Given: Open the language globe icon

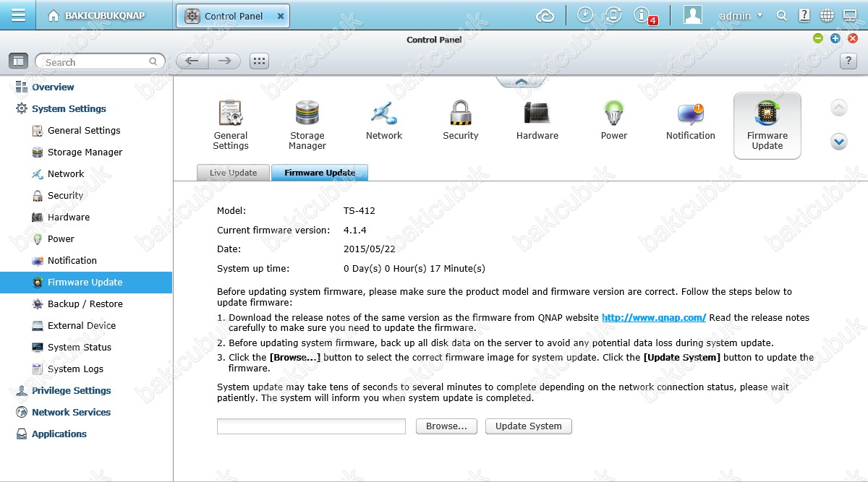Looking at the screenshot, I should tap(827, 15).
